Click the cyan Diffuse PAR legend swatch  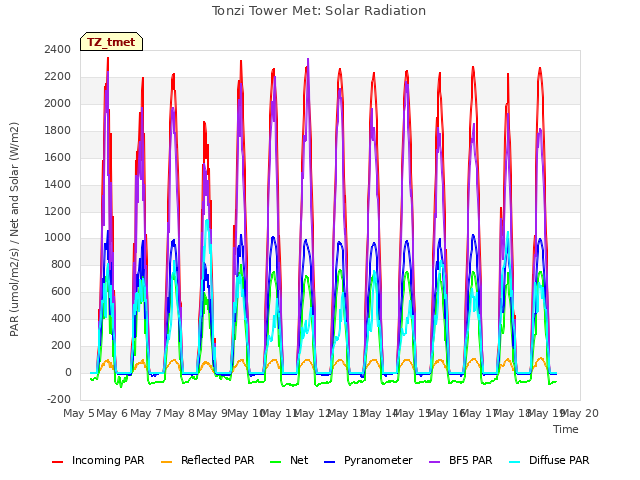pyautogui.click(x=515, y=462)
